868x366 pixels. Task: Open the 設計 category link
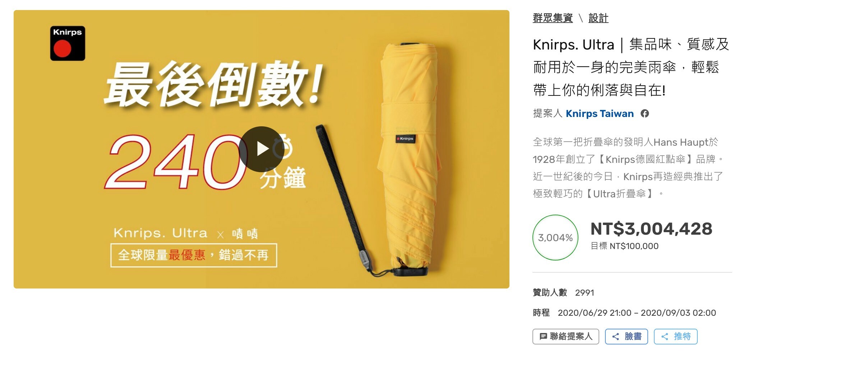coord(598,18)
